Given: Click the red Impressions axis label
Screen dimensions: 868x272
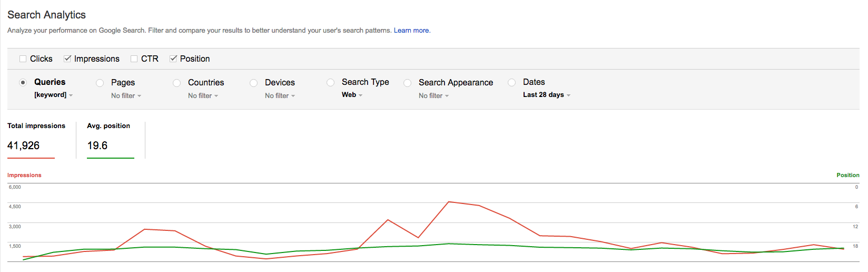Looking at the screenshot, I should (x=24, y=175).
